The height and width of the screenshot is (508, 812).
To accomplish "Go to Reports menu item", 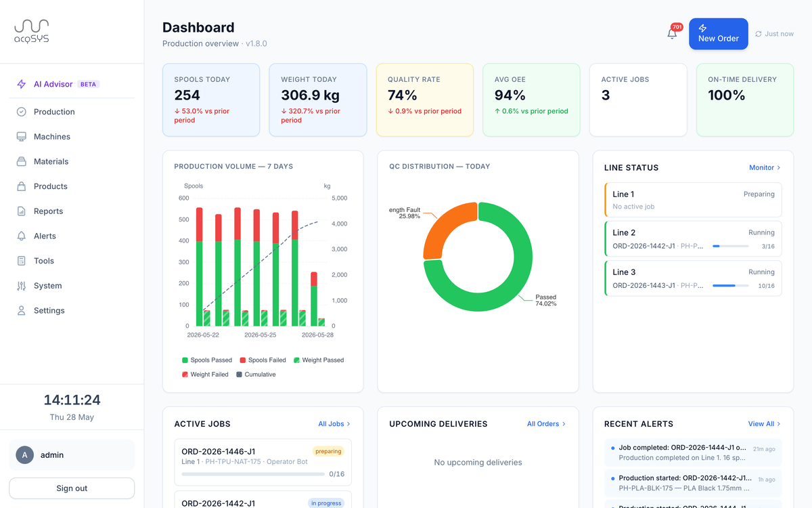I will [72, 211].
